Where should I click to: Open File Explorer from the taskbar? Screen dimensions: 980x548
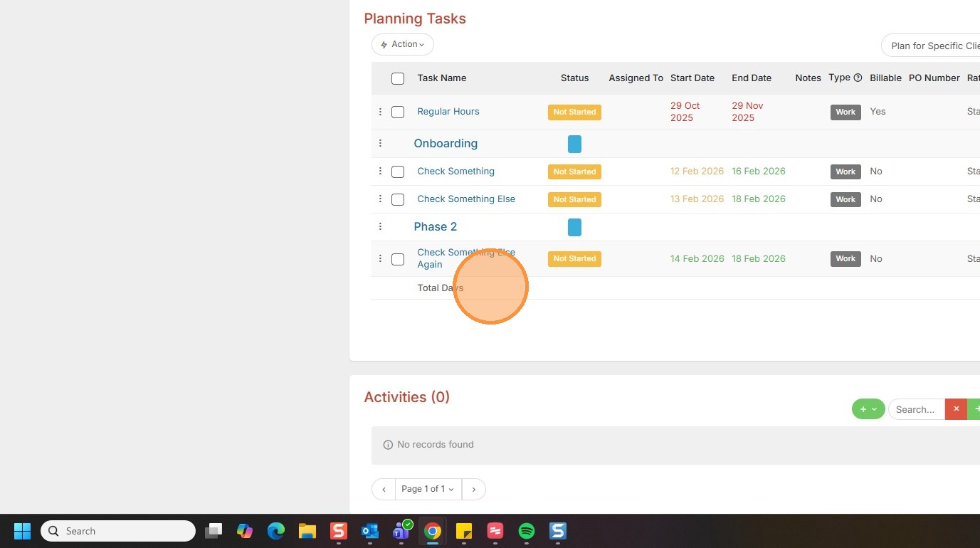point(307,531)
